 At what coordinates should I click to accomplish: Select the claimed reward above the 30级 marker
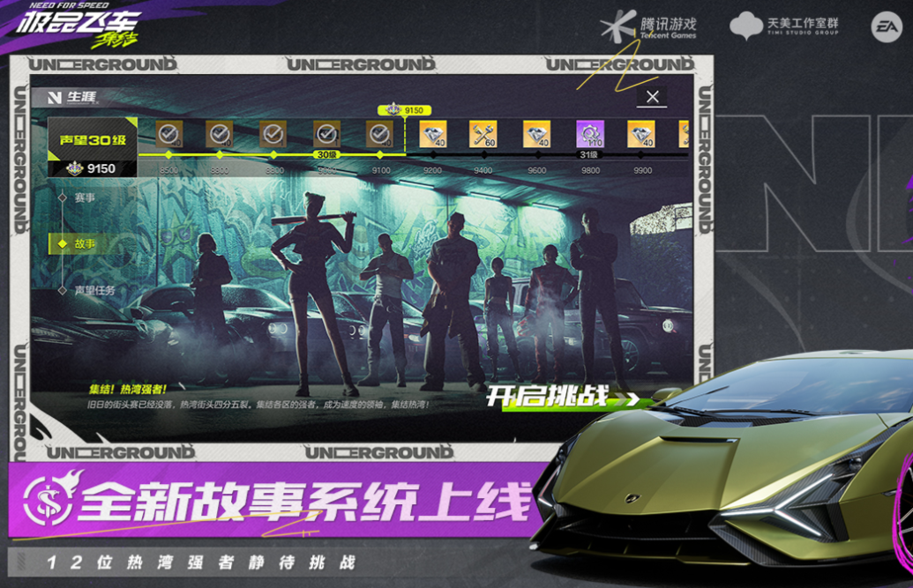[x=326, y=134]
